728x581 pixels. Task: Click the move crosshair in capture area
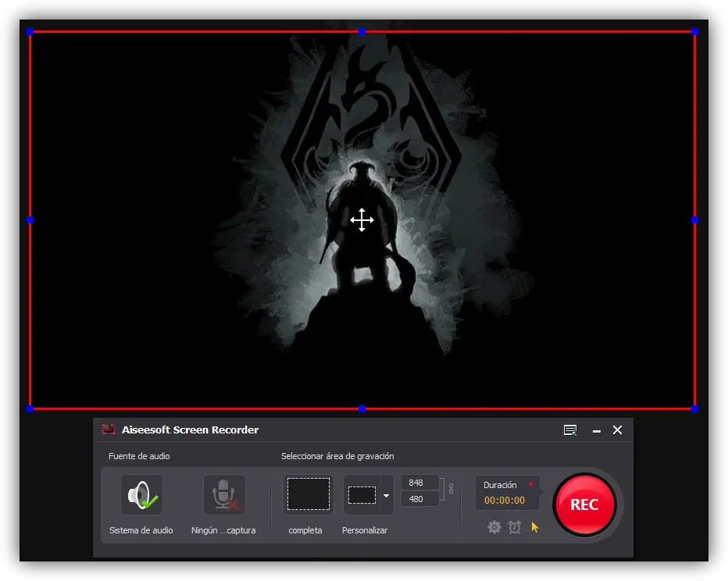click(362, 220)
